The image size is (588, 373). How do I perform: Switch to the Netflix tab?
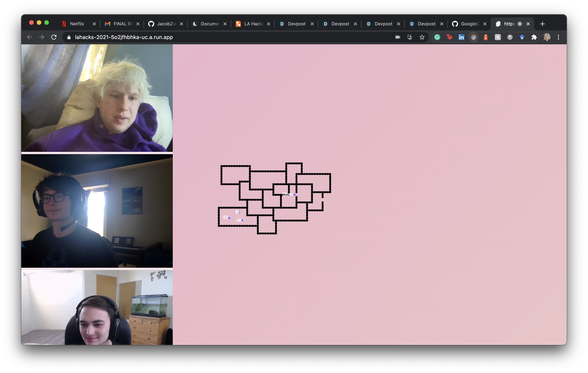(x=77, y=24)
